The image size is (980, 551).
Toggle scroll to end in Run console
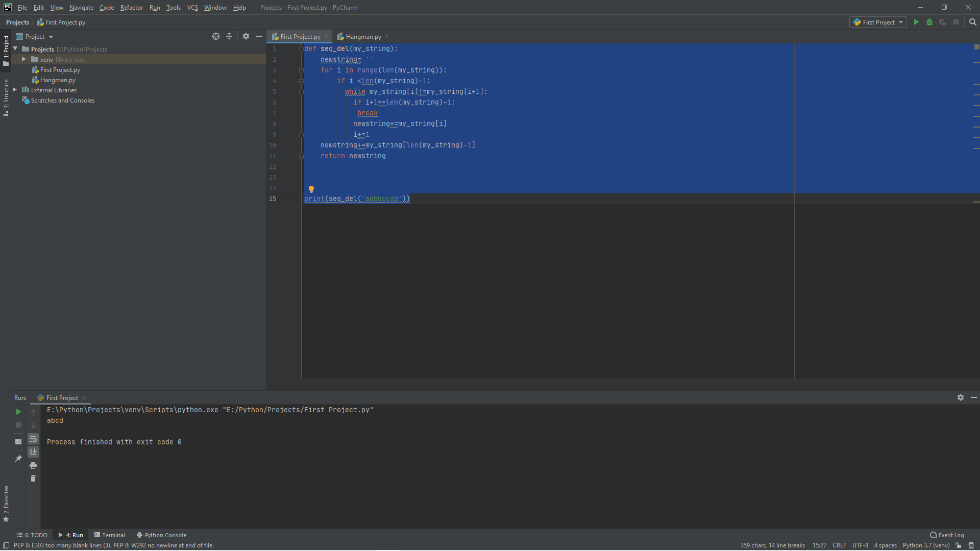point(33,452)
